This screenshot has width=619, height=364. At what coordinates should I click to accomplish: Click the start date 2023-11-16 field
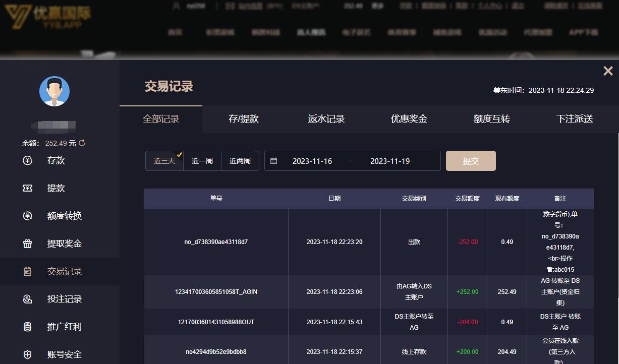(312, 161)
